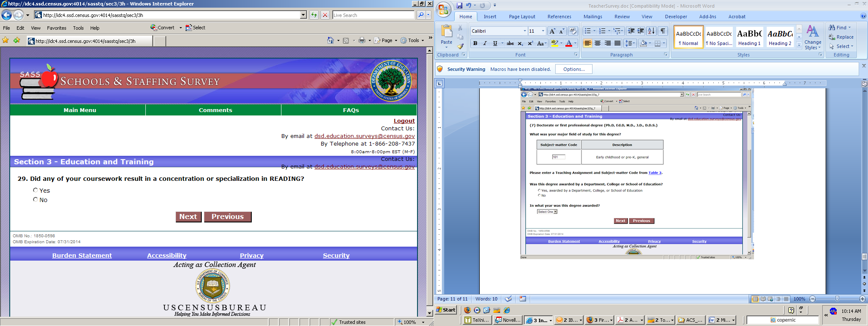Justify the paragraph text in Word
868x326 pixels.
618,43
